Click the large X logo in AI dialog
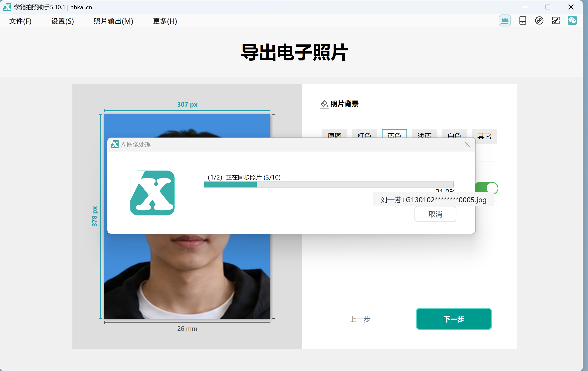This screenshot has width=588, height=371. tap(152, 193)
